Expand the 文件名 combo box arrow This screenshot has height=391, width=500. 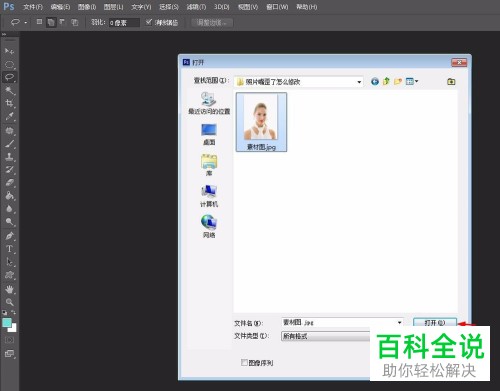(399, 322)
